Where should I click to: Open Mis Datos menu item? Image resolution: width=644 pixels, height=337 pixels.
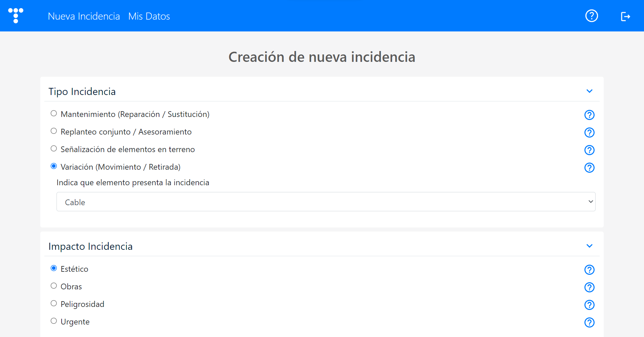(149, 16)
